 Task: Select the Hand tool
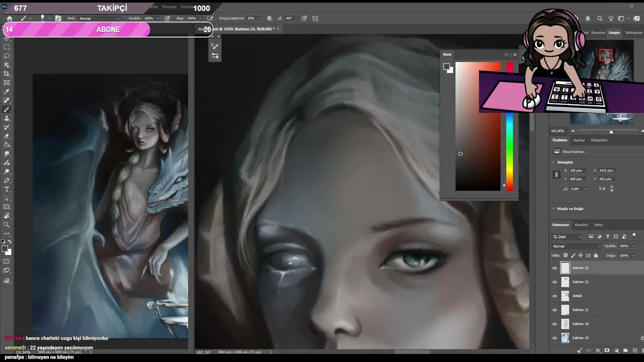pyautogui.click(x=7, y=216)
